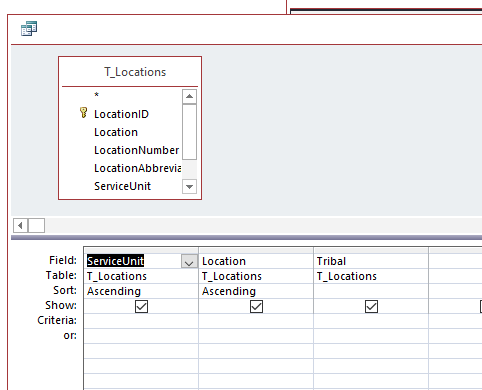Click the LocationID primary key icon
482x390 pixels.
(x=83, y=113)
